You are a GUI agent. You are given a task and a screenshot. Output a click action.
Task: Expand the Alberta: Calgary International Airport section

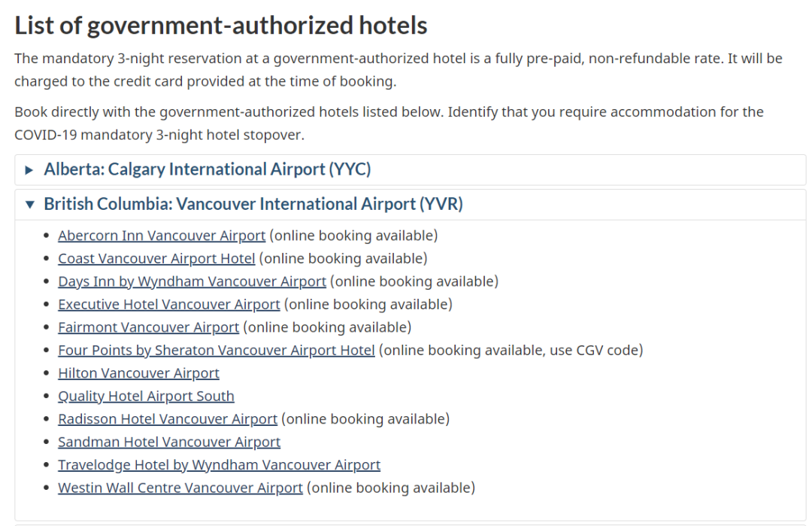tap(208, 169)
